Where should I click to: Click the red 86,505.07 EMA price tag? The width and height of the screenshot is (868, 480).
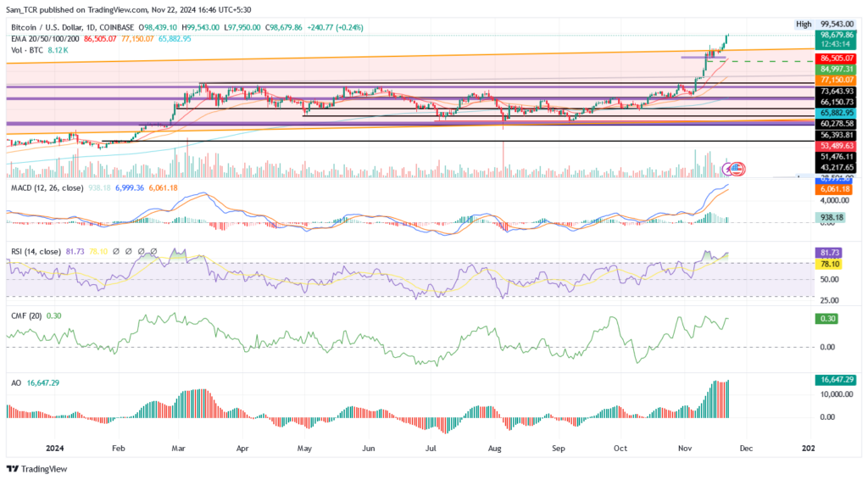pyautogui.click(x=837, y=59)
